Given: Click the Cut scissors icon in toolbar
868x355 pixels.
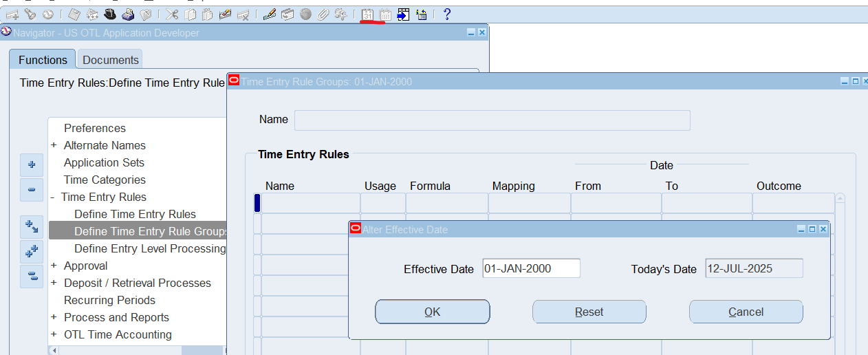Looking at the screenshot, I should (x=172, y=14).
